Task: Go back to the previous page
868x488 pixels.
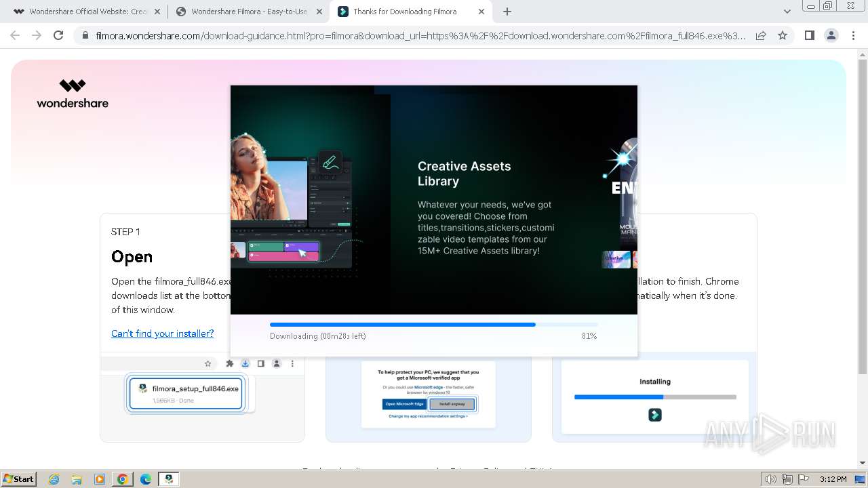Action: coord(15,35)
